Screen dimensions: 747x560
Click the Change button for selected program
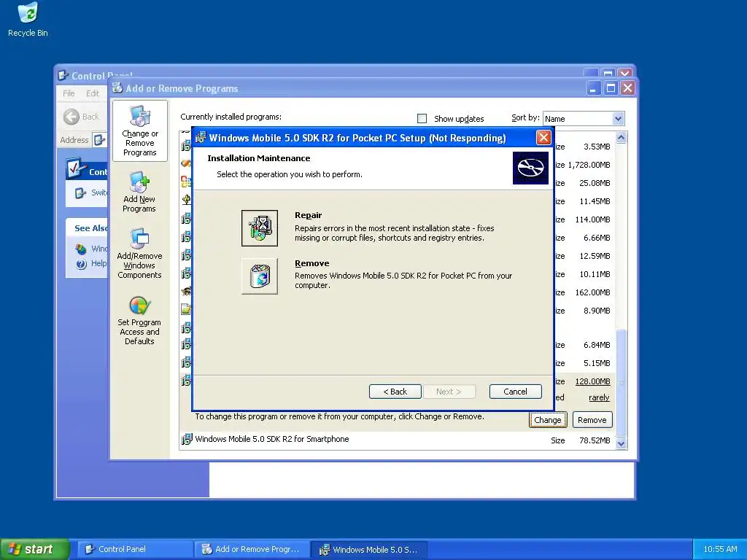point(548,420)
